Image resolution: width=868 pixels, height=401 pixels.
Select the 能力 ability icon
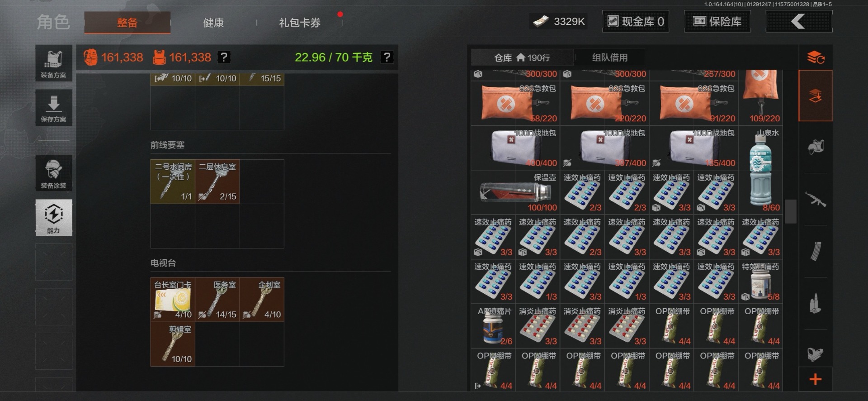pos(54,218)
